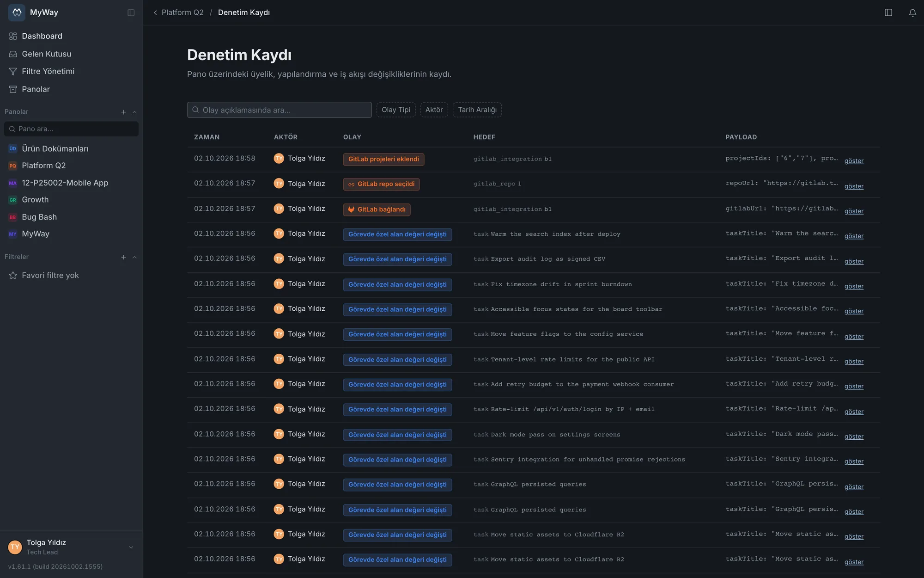The width and height of the screenshot is (924, 578).
Task: Collapse the Panolar section chevron
Action: 134,112
